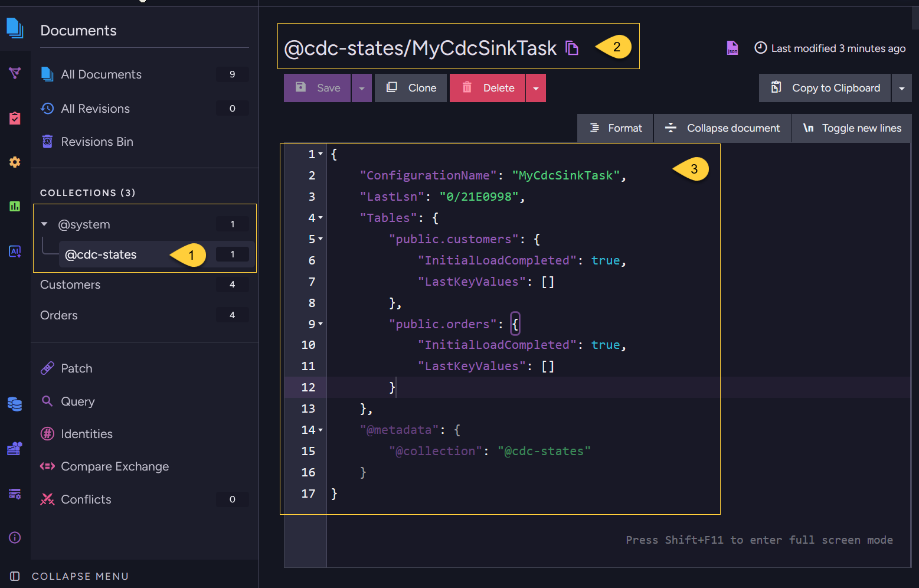Format the JSON document

tap(615, 128)
